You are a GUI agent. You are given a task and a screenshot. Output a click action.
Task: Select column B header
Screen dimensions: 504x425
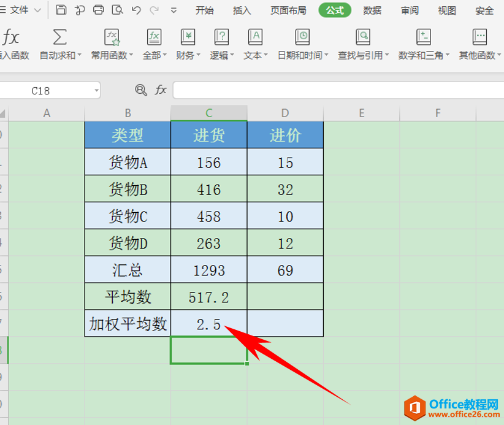pos(128,113)
